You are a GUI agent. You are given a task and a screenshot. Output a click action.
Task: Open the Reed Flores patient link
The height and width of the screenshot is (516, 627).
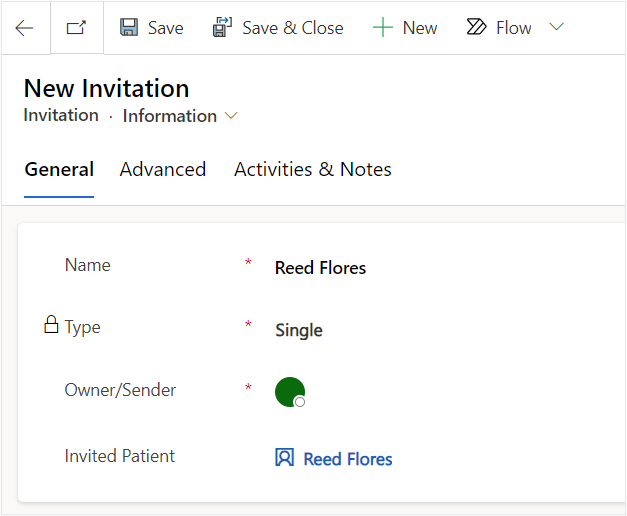pos(348,459)
